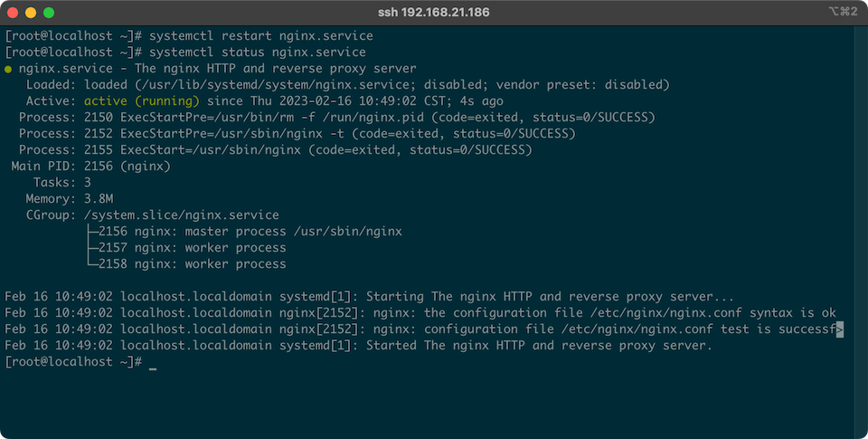This screenshot has width=868, height=439.
Task: Click the 'Loaded: loaded' line
Action: point(347,85)
